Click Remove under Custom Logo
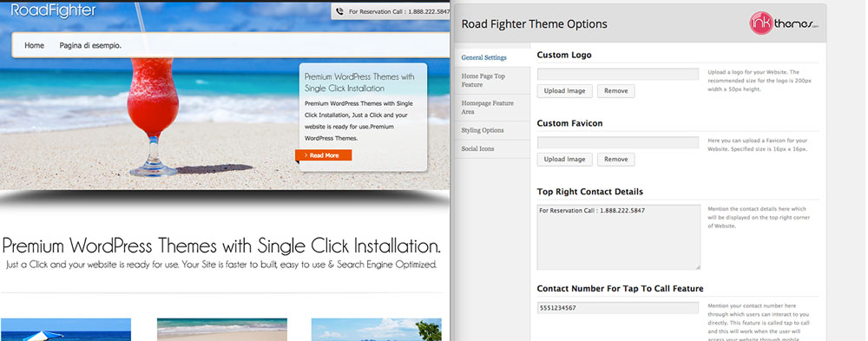This screenshot has width=868, height=341. pos(616,91)
